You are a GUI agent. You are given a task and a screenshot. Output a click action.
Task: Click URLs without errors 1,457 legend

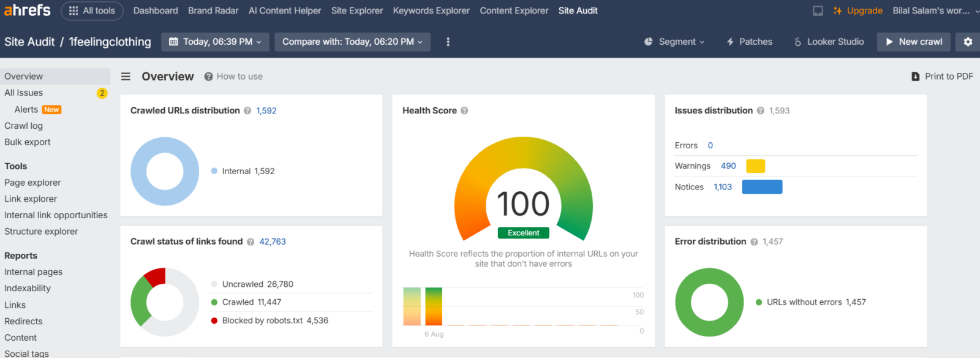coord(811,302)
